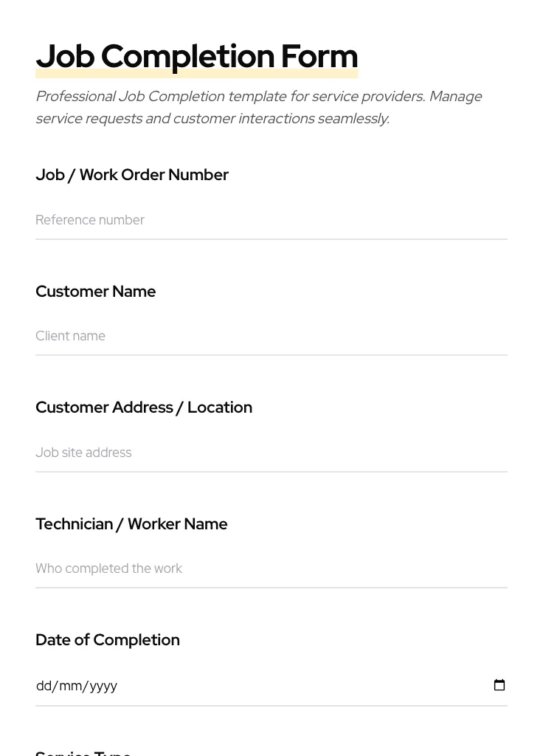Click the yellow highlight under the title
Screen dimensions: 543x756
(196, 74)
